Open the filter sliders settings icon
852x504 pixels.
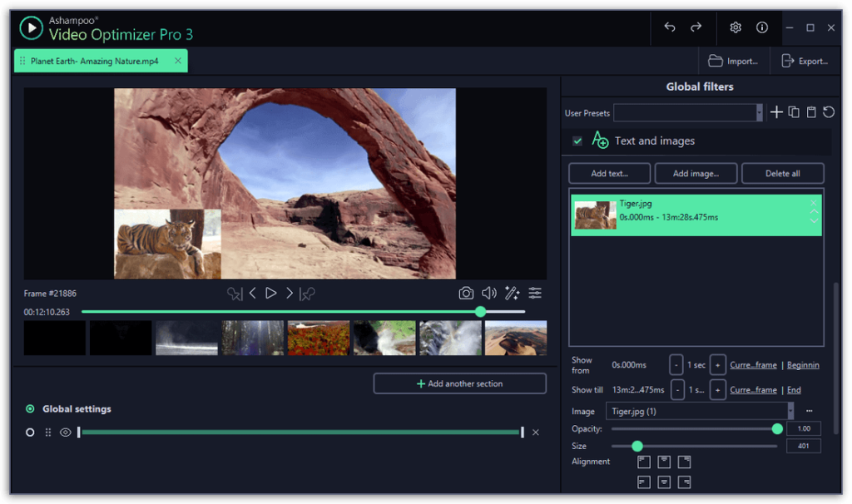pos(535,294)
